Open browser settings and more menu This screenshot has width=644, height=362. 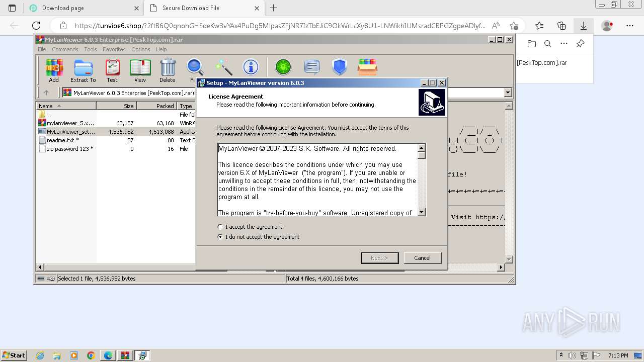[630, 26]
